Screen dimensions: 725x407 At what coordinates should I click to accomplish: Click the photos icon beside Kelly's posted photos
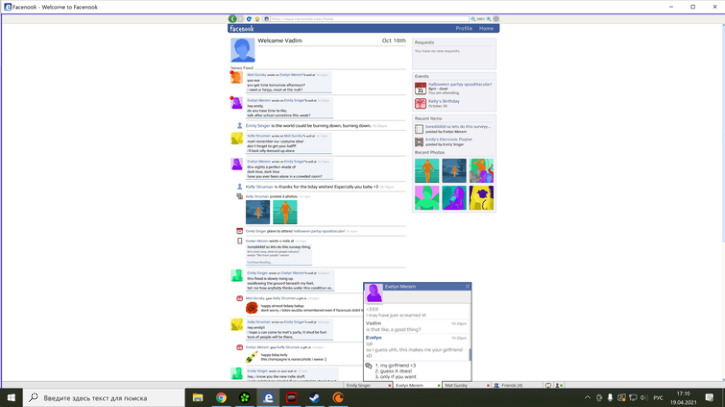click(240, 197)
